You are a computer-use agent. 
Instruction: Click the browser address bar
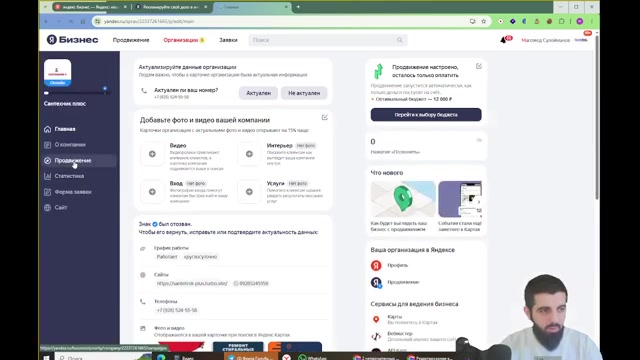pyautogui.click(x=282, y=21)
